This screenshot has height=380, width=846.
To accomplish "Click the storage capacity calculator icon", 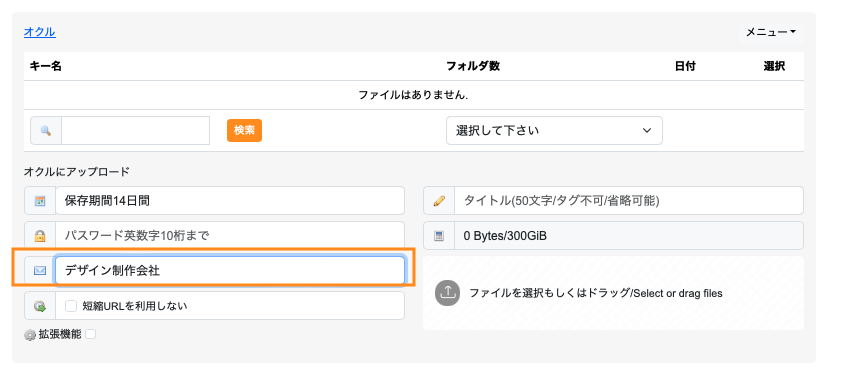I will point(439,235).
